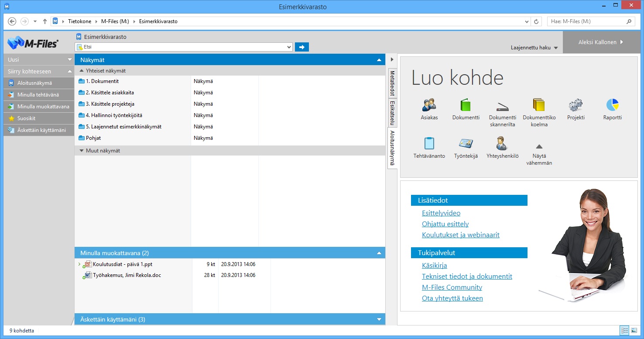Create a new Raportti object
The image size is (644, 339).
[613, 109]
